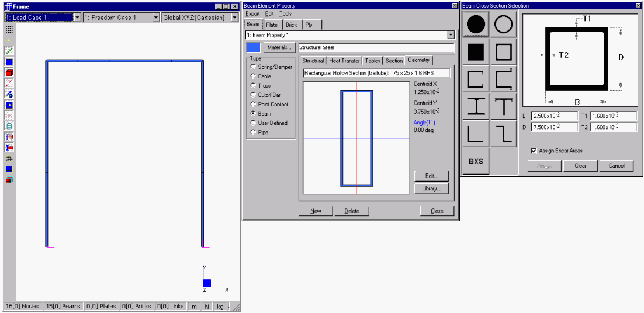The image size is (644, 313).
Task: Choose the T-section cross section icon
Action: 504,106
